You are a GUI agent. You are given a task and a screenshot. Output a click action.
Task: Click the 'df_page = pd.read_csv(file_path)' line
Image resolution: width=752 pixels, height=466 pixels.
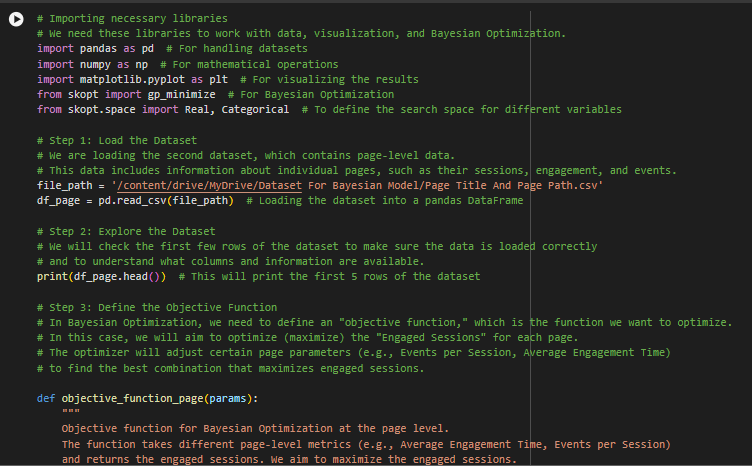(135, 200)
